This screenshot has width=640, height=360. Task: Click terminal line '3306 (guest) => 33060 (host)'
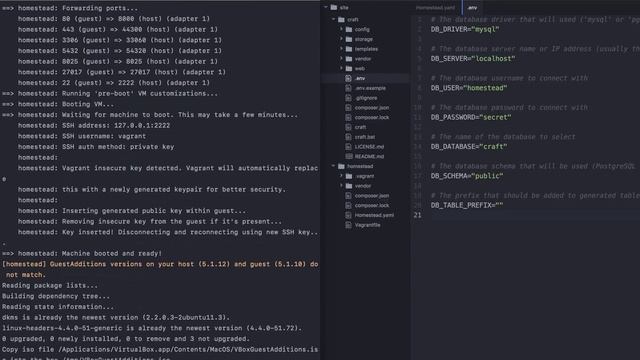(x=120, y=40)
